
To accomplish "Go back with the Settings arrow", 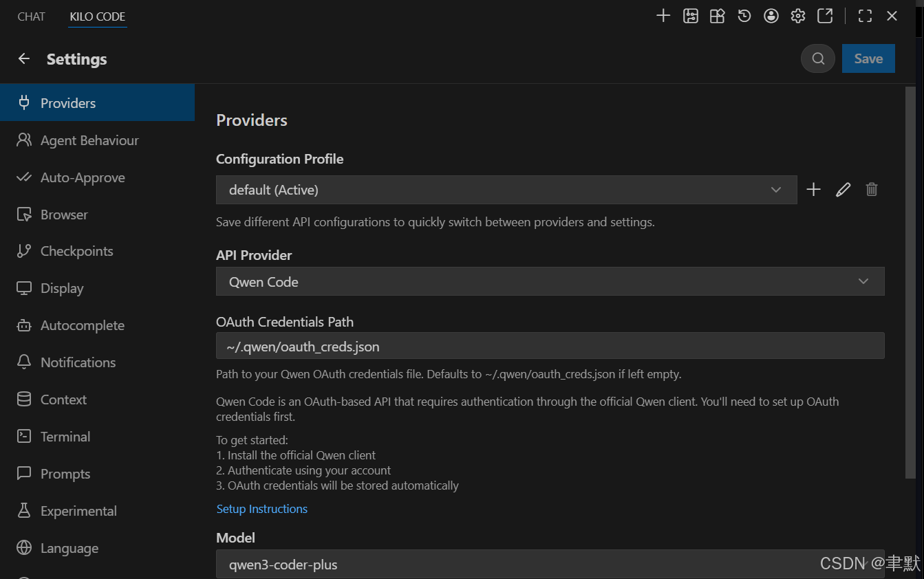I will coord(24,58).
